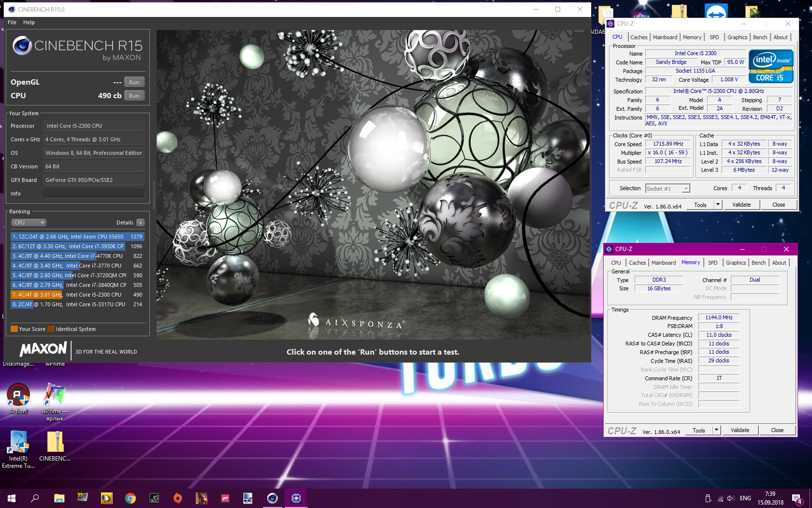Click the volume speaker tray icon
Image resolution: width=812 pixels, height=508 pixels.
(730, 498)
